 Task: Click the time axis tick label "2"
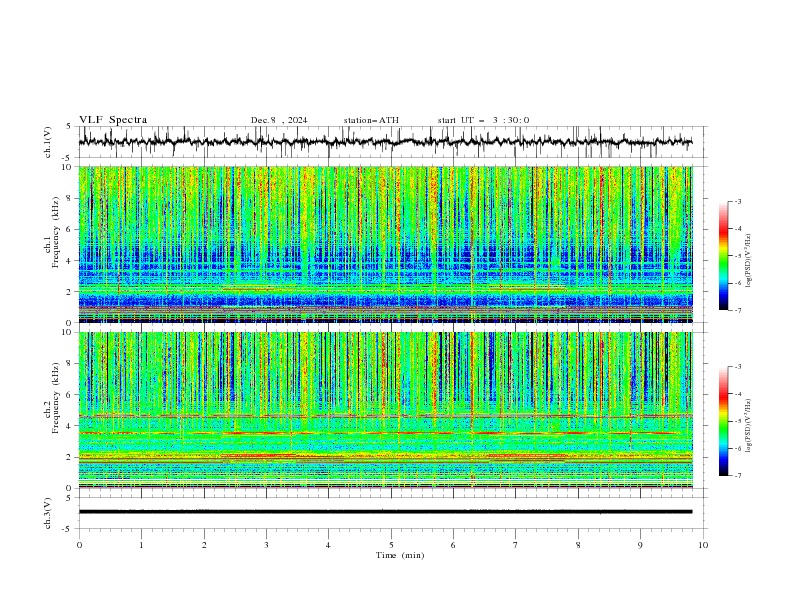(x=204, y=545)
